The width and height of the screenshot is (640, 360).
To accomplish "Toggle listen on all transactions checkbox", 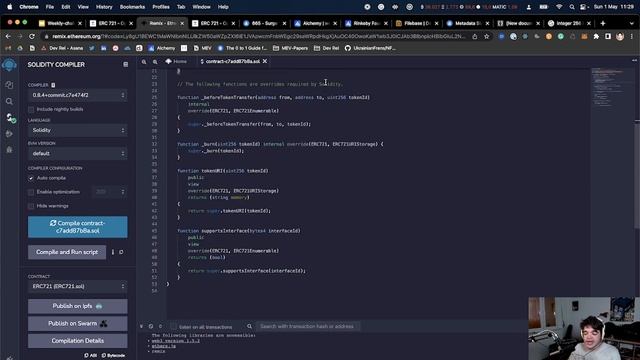I will pos(174,327).
